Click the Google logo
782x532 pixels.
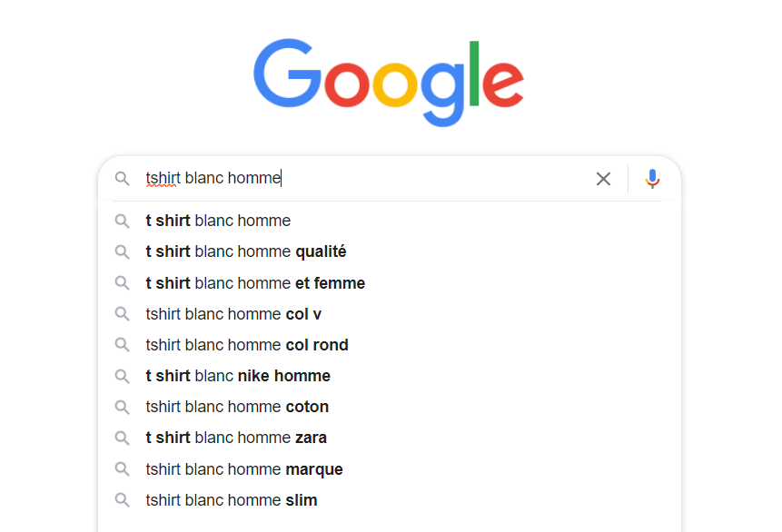pyautogui.click(x=389, y=83)
